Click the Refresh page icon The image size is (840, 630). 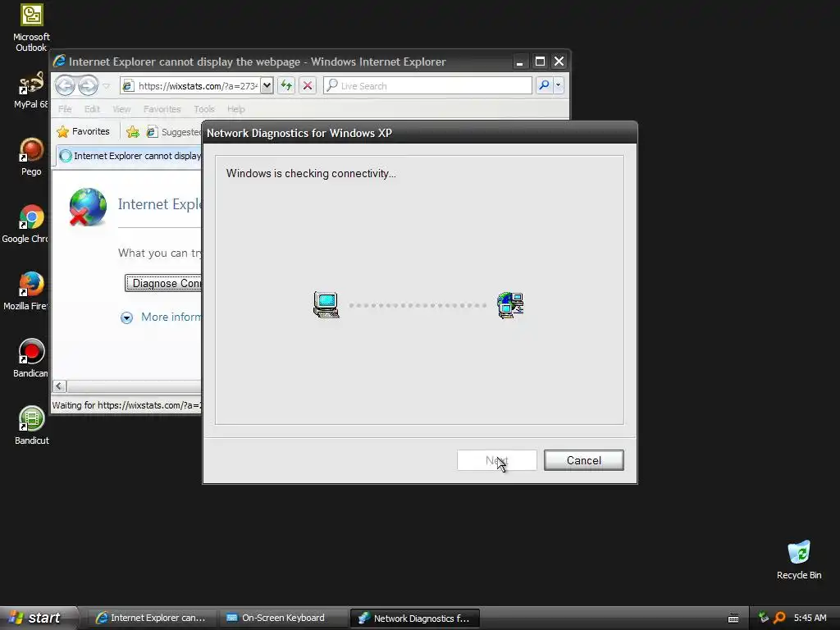click(x=286, y=85)
